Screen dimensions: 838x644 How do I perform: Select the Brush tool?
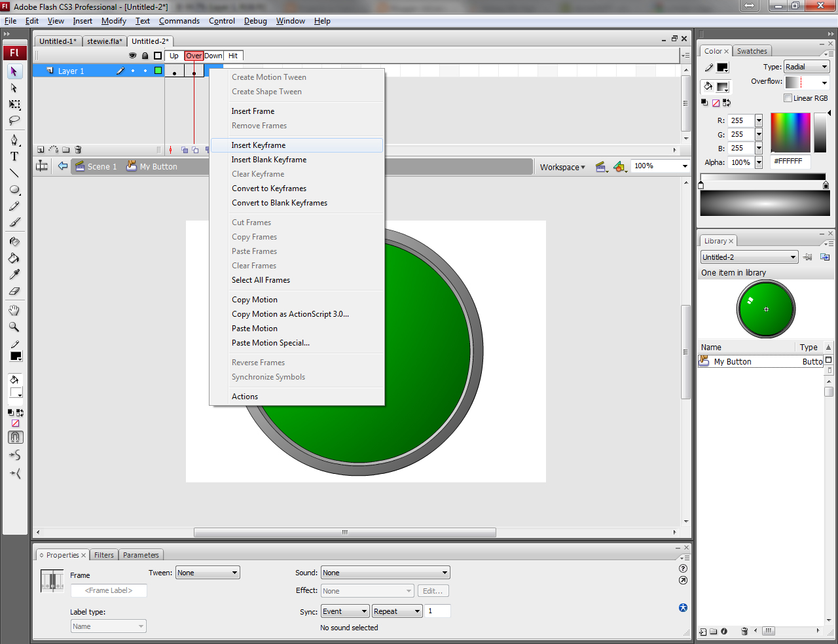pyautogui.click(x=14, y=223)
